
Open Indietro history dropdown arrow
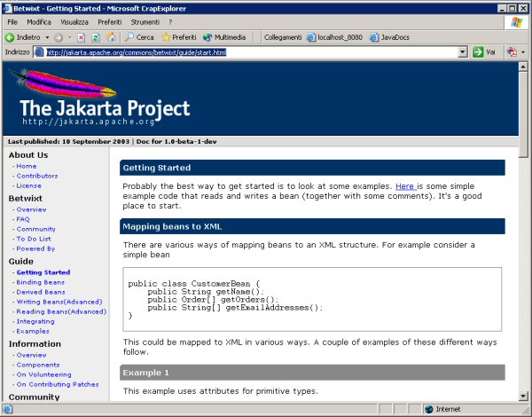pos(47,37)
